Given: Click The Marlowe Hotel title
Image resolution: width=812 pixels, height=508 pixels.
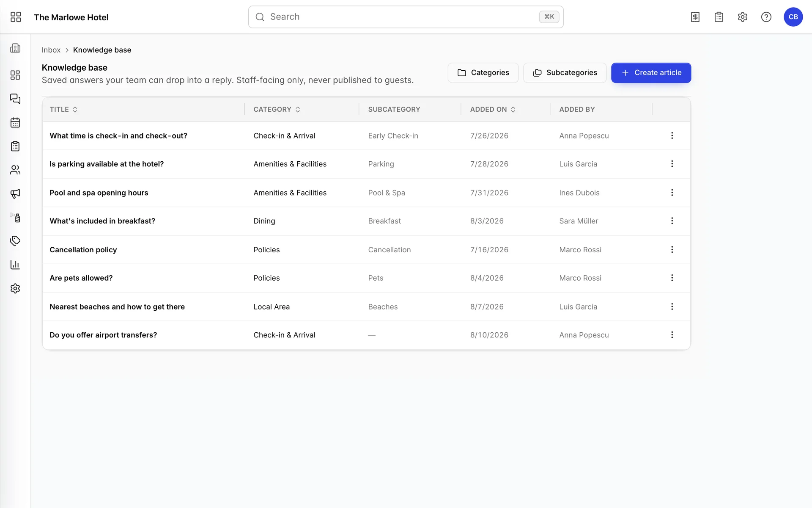Looking at the screenshot, I should point(71,17).
